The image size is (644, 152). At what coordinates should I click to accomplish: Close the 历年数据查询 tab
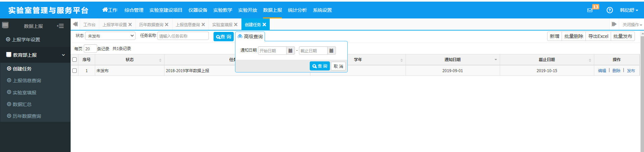pyautogui.click(x=166, y=24)
